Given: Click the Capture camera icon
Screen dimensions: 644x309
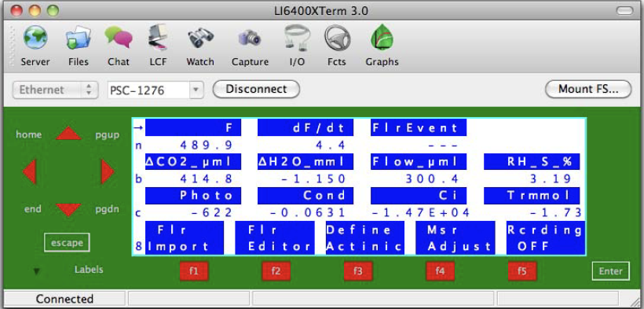Looking at the screenshot, I should click(250, 39).
